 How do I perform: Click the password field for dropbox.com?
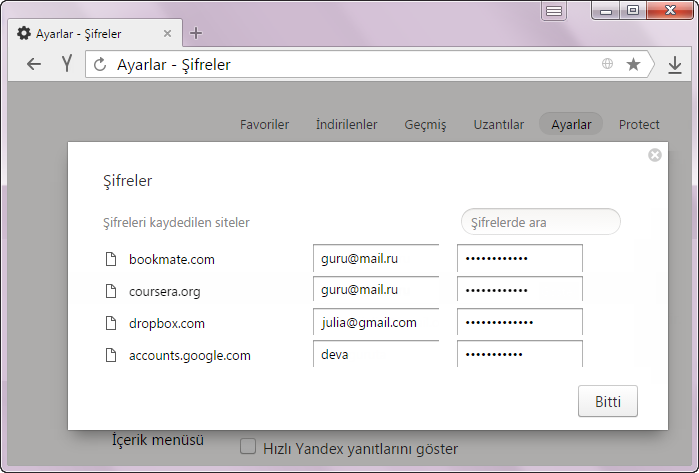(520, 322)
